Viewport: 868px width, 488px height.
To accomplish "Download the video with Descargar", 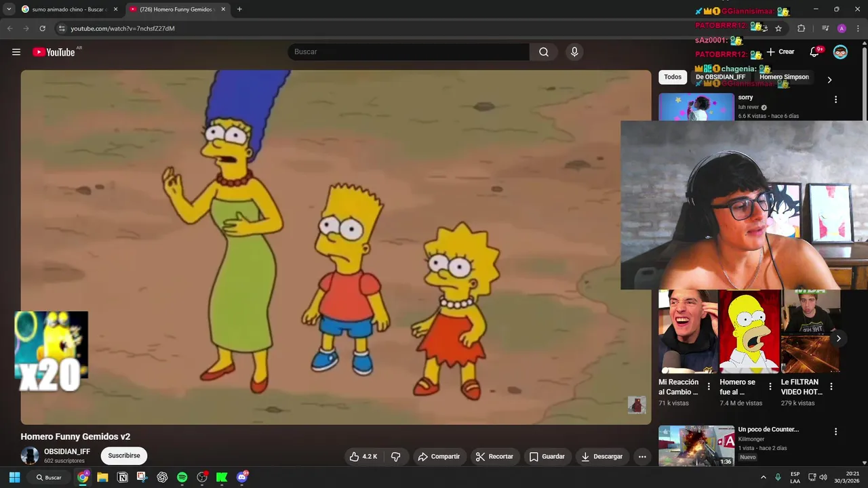I will pos(601,457).
